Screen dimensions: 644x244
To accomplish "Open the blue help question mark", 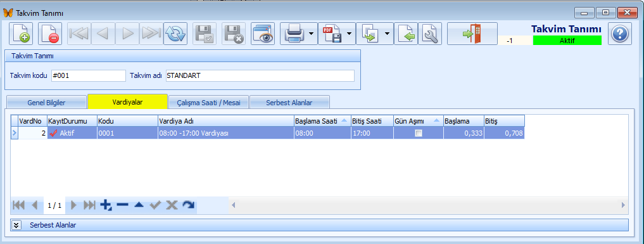I will 620,34.
